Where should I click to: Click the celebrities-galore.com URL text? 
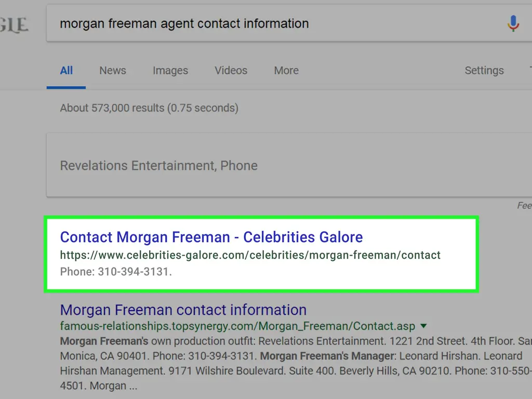pos(250,255)
